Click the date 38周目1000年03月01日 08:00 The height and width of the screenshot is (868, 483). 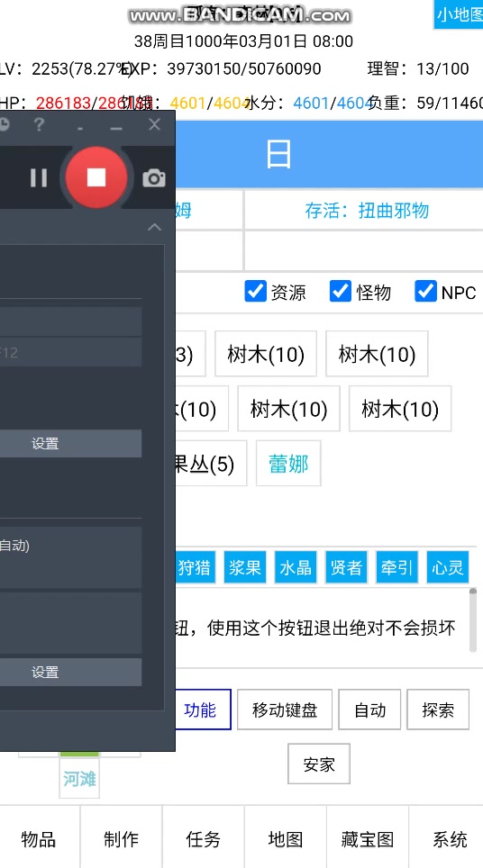[243, 41]
